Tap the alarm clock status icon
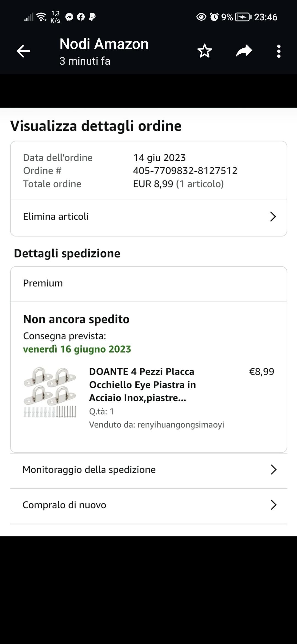The image size is (297, 644). 214,17
